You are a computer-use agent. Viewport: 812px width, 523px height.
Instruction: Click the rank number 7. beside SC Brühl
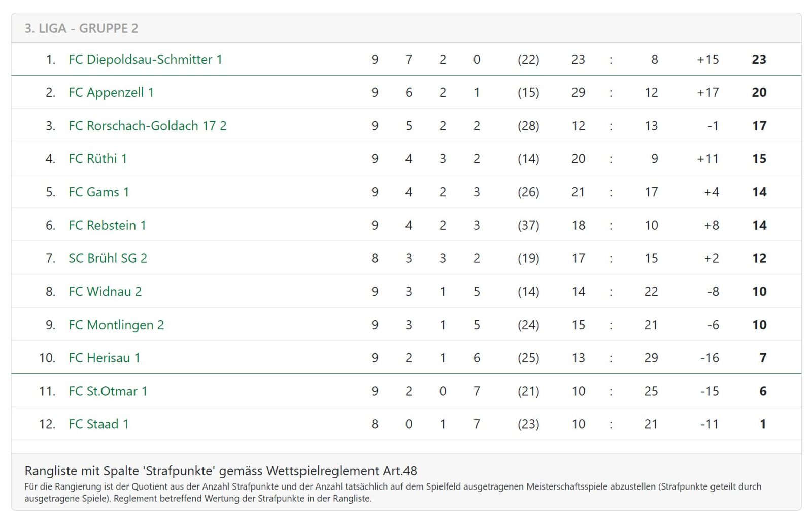50,258
